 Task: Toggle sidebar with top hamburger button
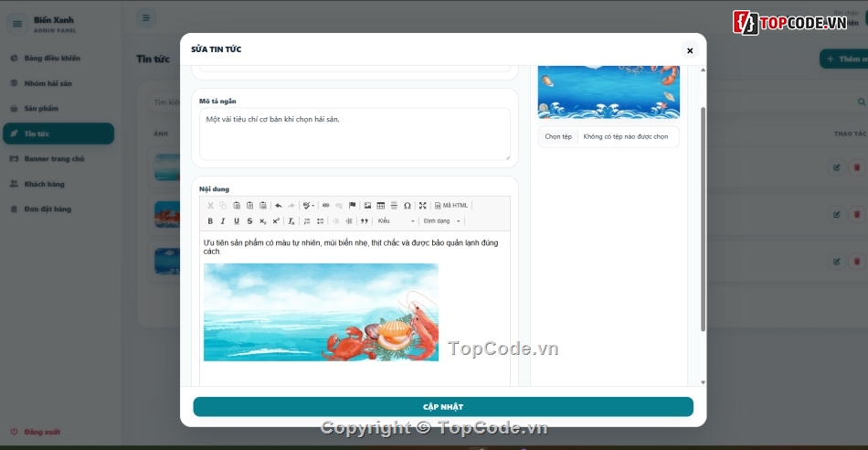[146, 18]
